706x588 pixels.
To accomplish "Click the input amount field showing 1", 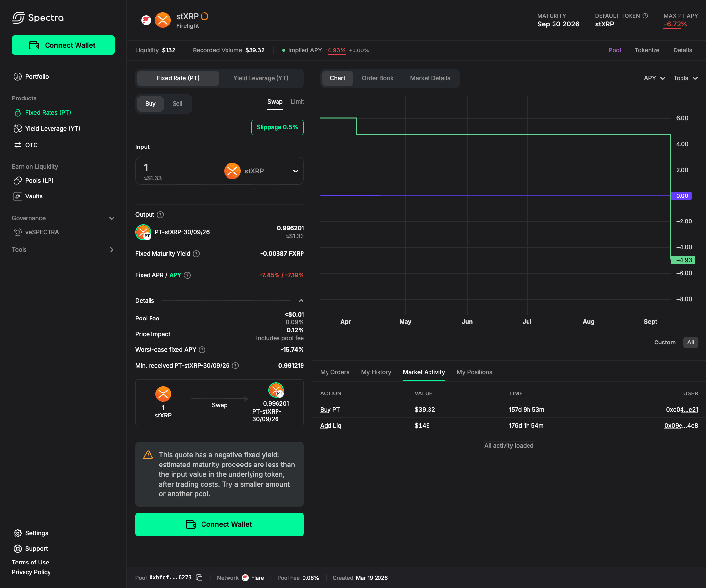I will pos(177,171).
